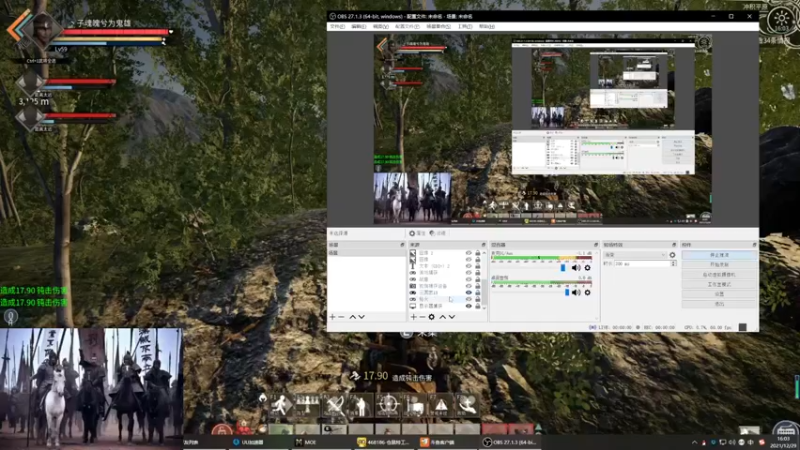The image size is (800, 450).
Task: Toggle visibility of the 图像 source
Action: (x=468, y=260)
